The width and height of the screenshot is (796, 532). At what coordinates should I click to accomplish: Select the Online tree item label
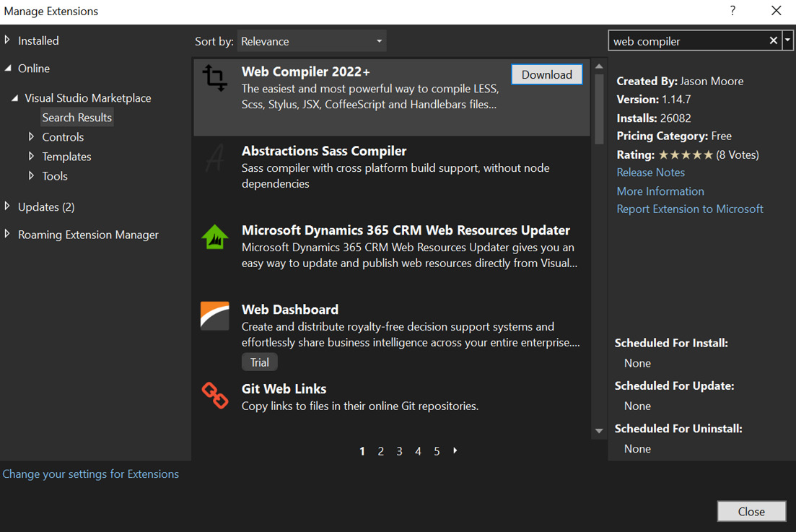[x=33, y=69]
